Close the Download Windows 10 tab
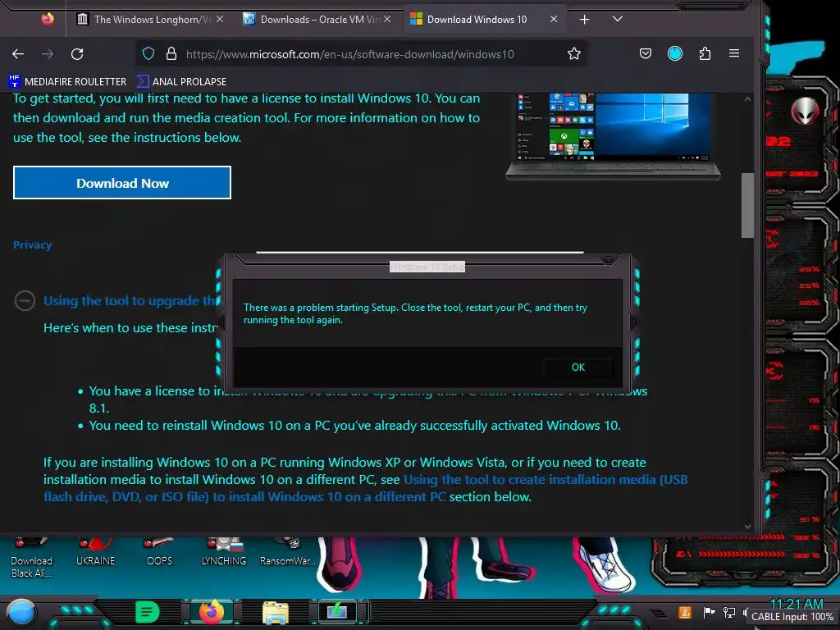 tap(554, 20)
